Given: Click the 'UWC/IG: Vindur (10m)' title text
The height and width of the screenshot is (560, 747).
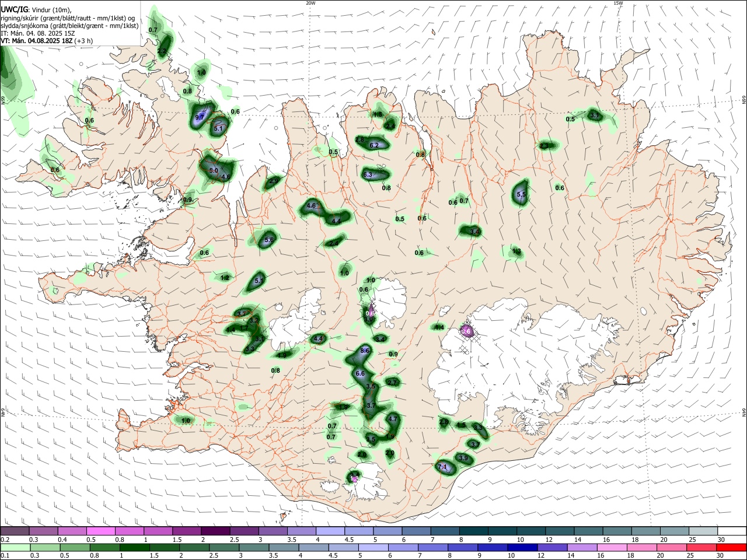Looking at the screenshot, I should (x=36, y=10).
